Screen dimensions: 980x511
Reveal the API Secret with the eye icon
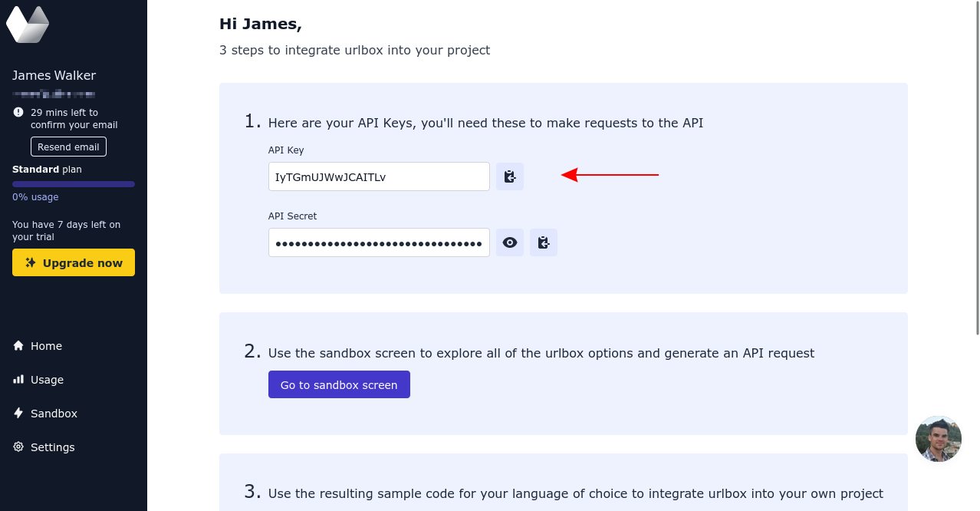click(x=509, y=242)
